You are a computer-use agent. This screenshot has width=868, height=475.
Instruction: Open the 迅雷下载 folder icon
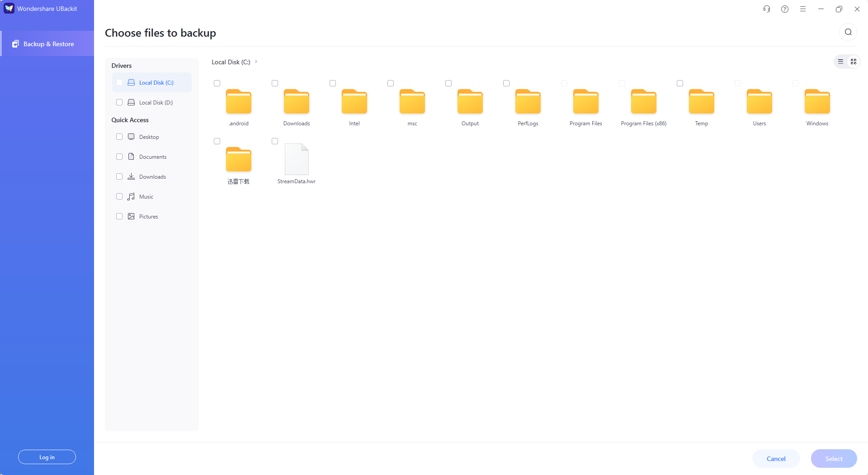click(x=239, y=159)
